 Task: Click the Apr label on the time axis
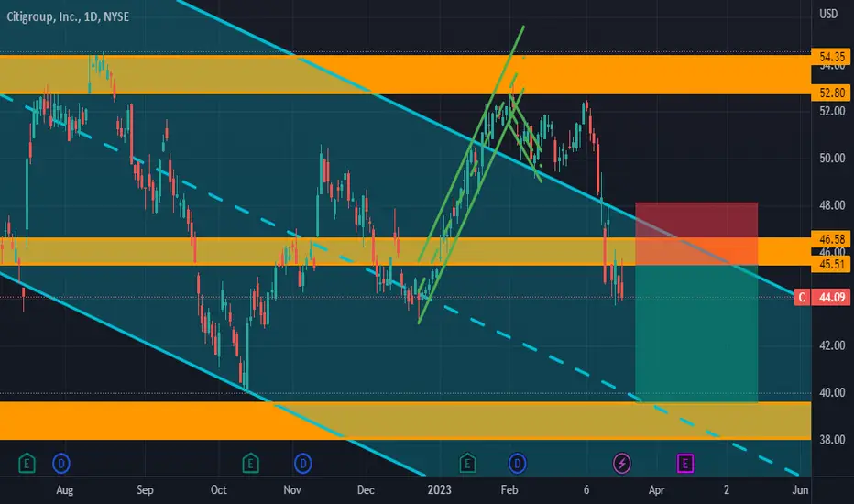(x=656, y=490)
